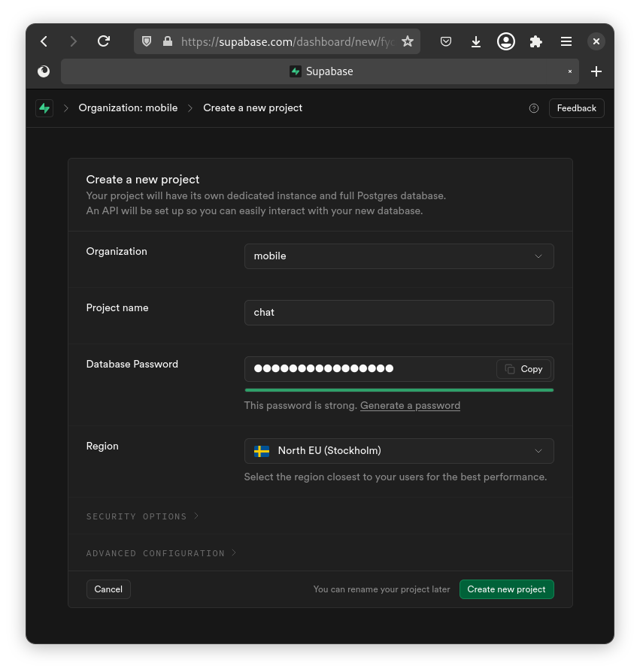Reload the page
Screen dimensions: 640x672
(x=104, y=41)
